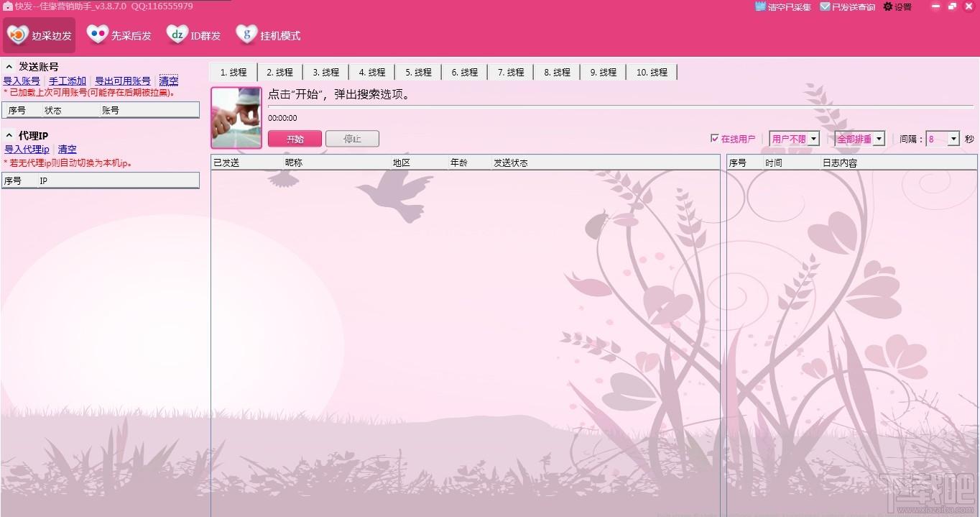Switch to tab 3. 线程
The height and width of the screenshot is (517, 980).
325,72
